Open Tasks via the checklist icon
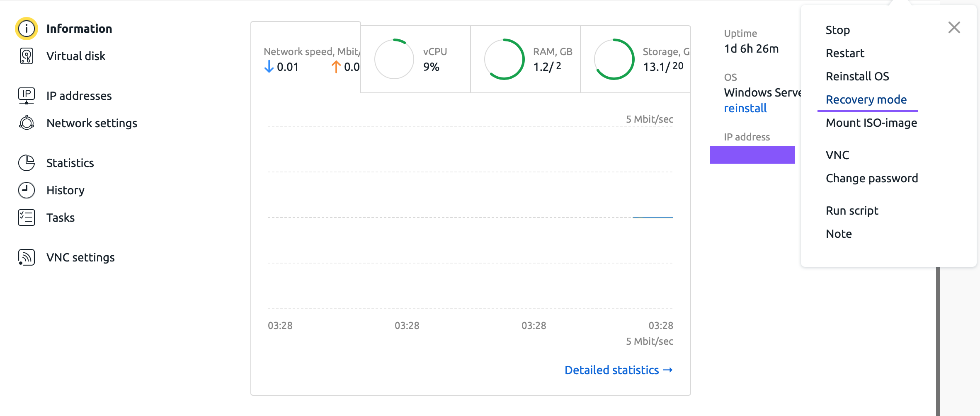980x416 pixels. click(27, 218)
